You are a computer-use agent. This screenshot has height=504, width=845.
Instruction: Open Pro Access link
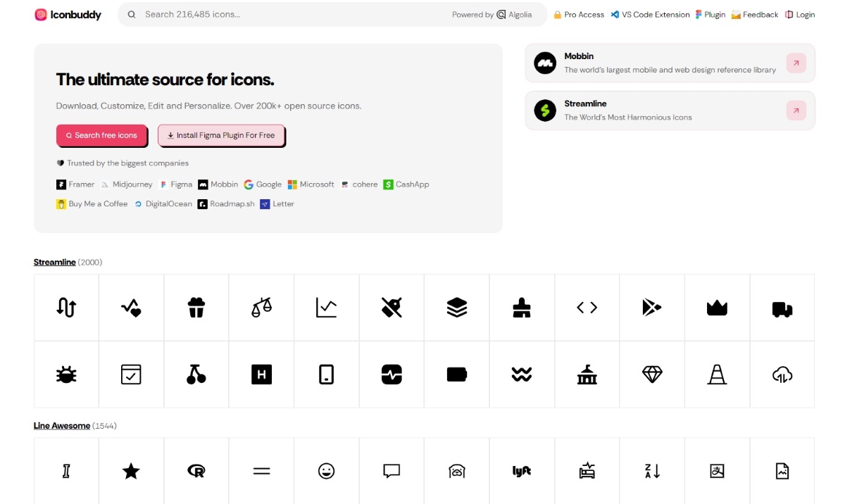coord(579,14)
